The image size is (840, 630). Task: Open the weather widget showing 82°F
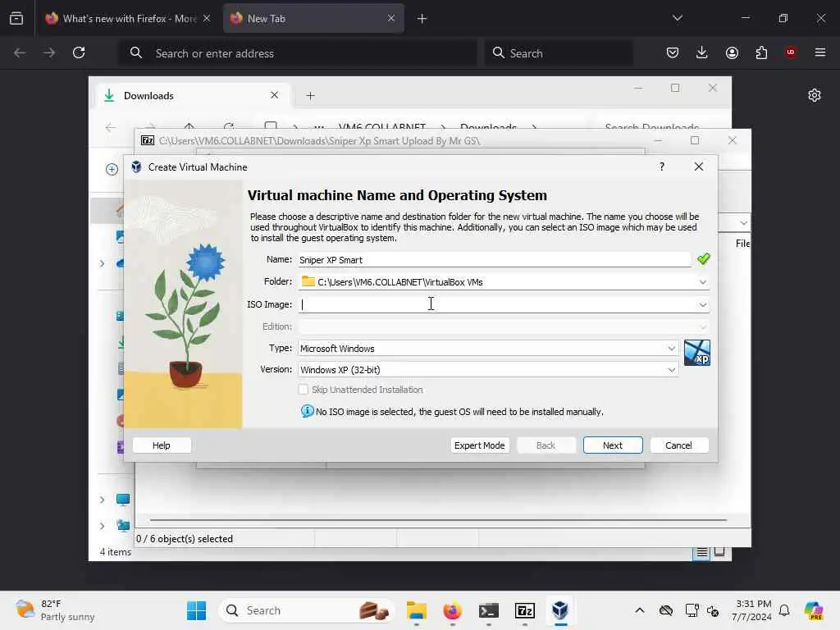pos(55,610)
